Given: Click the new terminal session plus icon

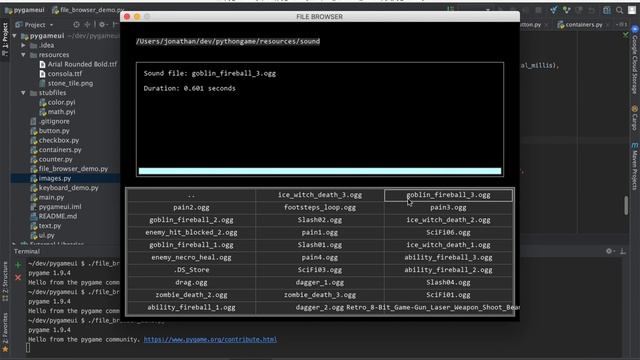Looking at the screenshot, I should click(x=18, y=265).
